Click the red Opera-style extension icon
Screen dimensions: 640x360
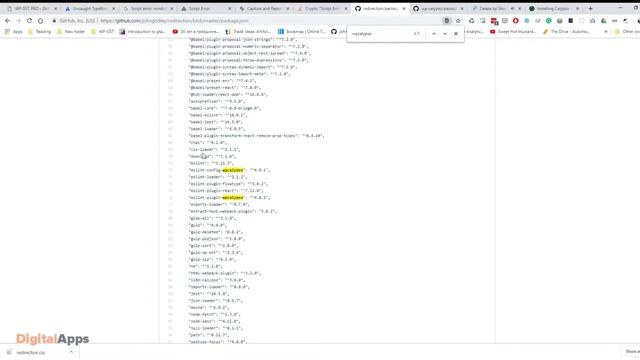(x=516, y=21)
